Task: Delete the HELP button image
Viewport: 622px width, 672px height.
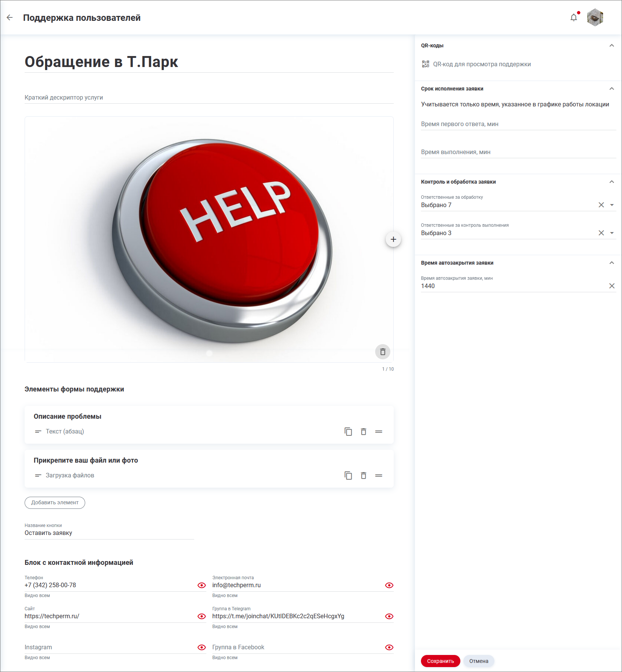Action: tap(382, 352)
